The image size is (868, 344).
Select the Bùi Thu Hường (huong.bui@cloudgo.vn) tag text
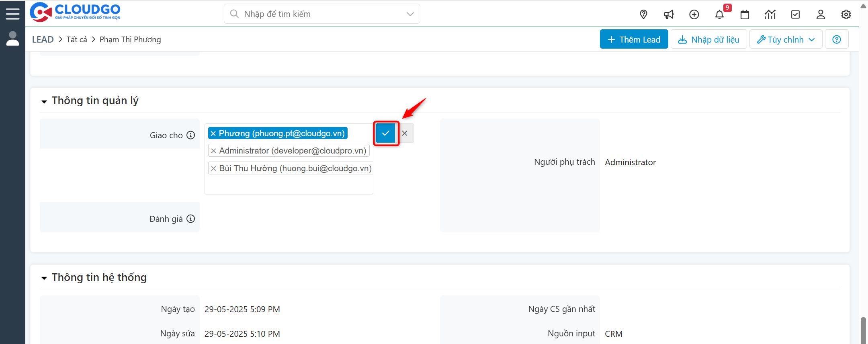pos(295,168)
